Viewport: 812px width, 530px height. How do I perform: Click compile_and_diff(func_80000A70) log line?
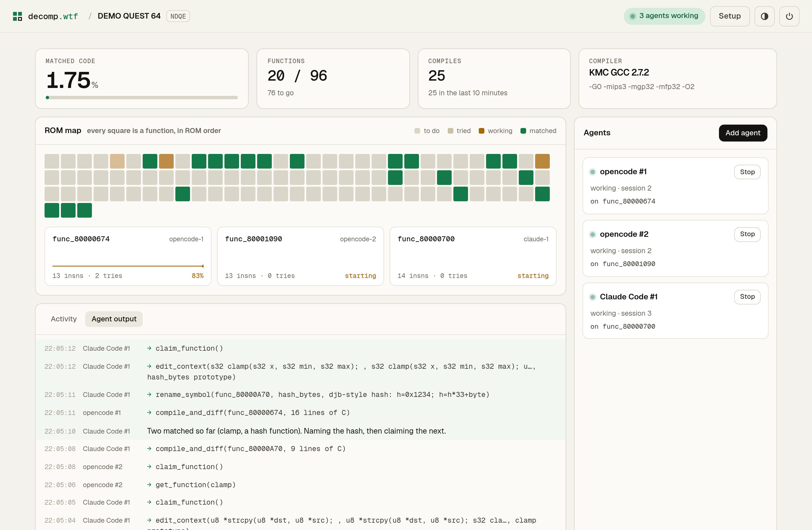[x=301, y=449]
